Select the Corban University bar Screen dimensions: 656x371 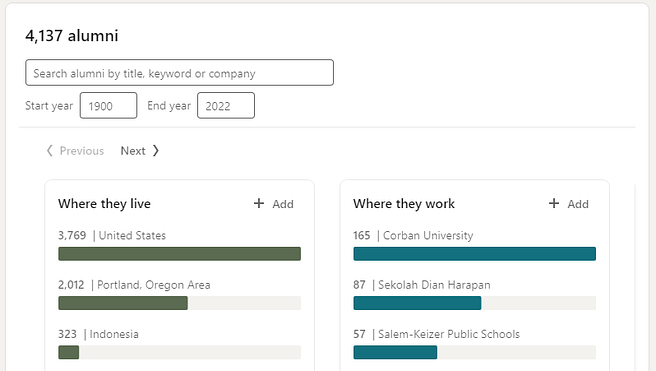(x=474, y=254)
